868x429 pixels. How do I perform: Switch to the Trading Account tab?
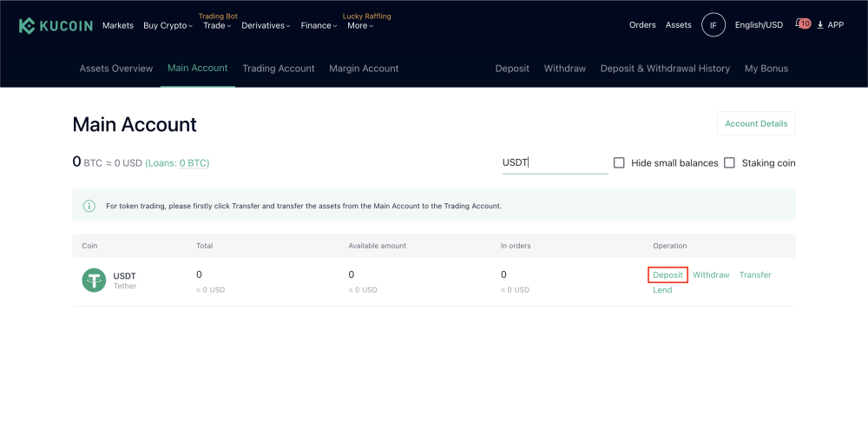click(x=279, y=69)
